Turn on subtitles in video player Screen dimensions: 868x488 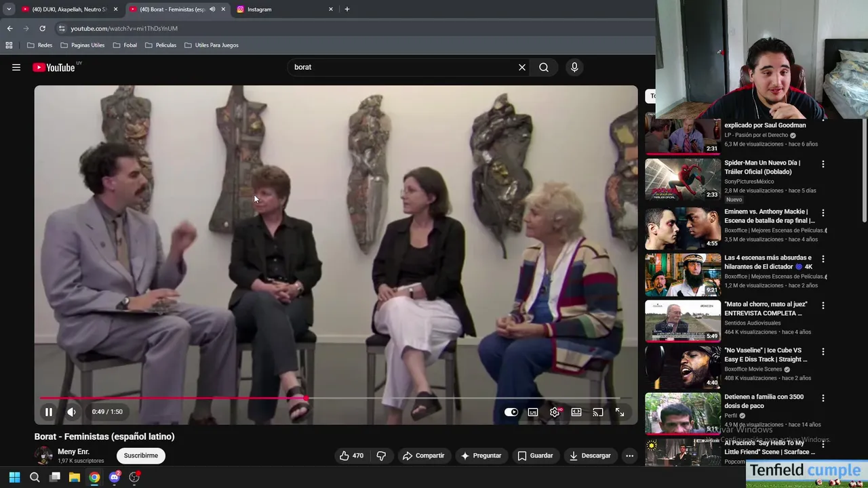[533, 412]
